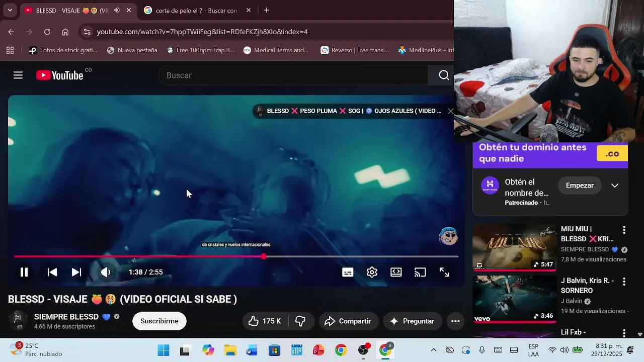Open Reverso Free transl... bookmark
This screenshot has width=644, height=362.
tap(355, 50)
